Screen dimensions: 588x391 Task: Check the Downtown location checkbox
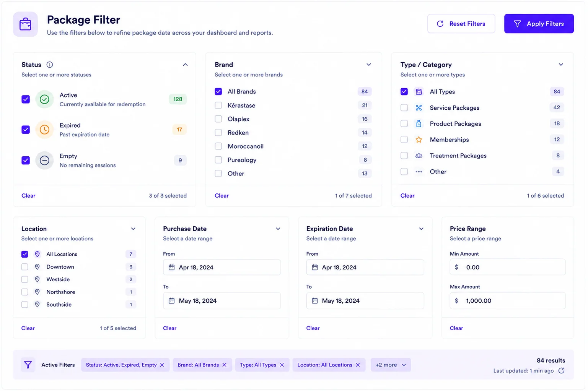coord(25,267)
